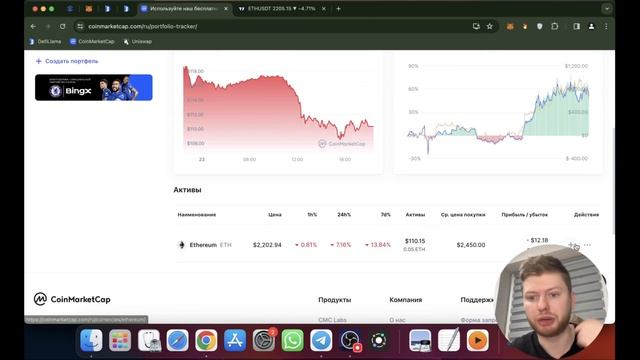
Task: Click 'Создать портфель' create portfolio button
Action: 67,61
